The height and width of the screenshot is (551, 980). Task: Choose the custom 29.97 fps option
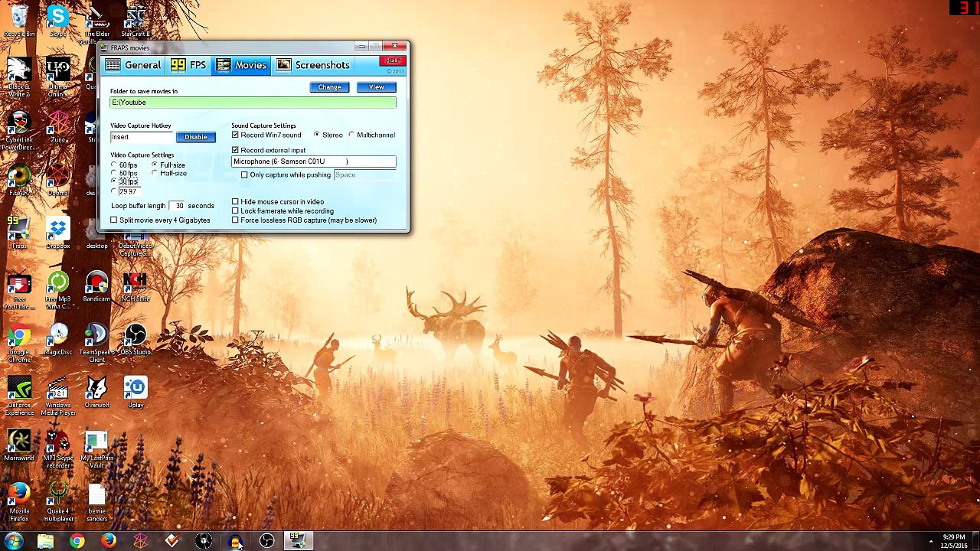pyautogui.click(x=114, y=191)
